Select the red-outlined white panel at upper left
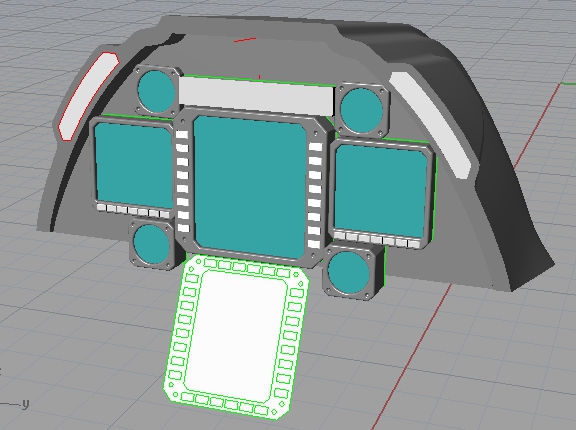Screen dimensions: 576x430 (x=89, y=96)
